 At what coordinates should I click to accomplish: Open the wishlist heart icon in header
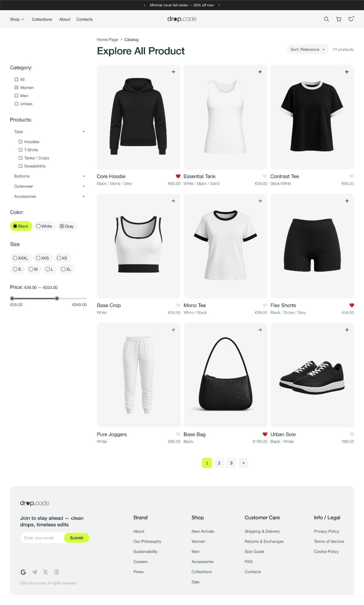tap(351, 19)
